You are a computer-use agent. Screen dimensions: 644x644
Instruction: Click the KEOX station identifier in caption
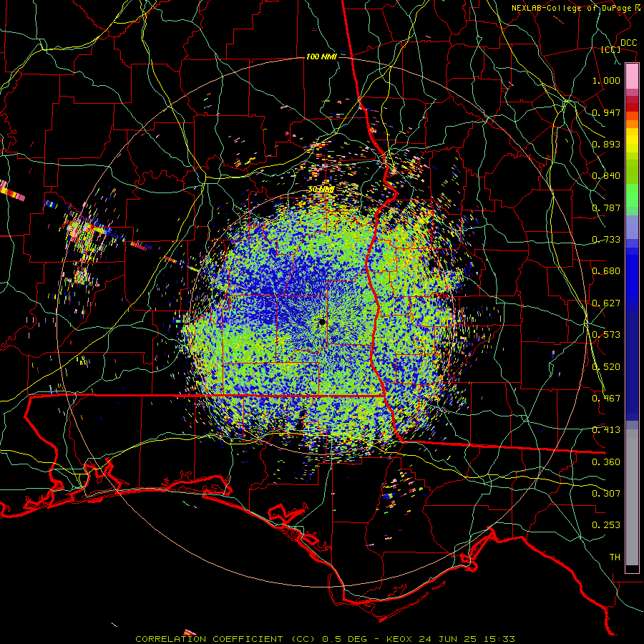point(399,639)
